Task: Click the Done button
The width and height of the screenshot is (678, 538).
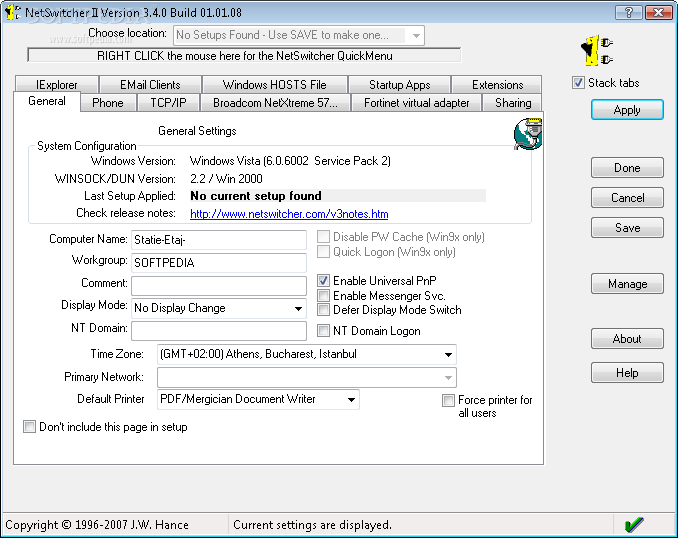Action: [627, 168]
